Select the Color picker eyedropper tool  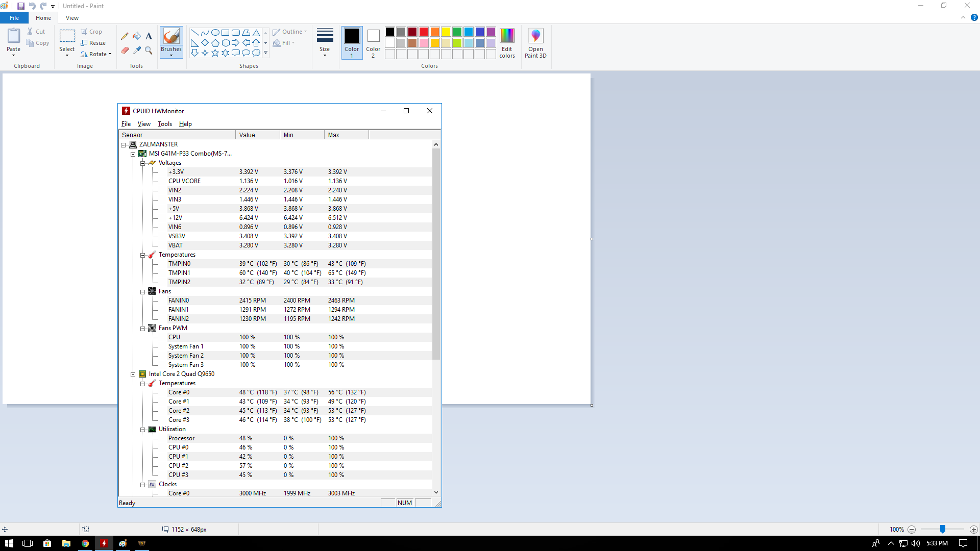pos(137,50)
